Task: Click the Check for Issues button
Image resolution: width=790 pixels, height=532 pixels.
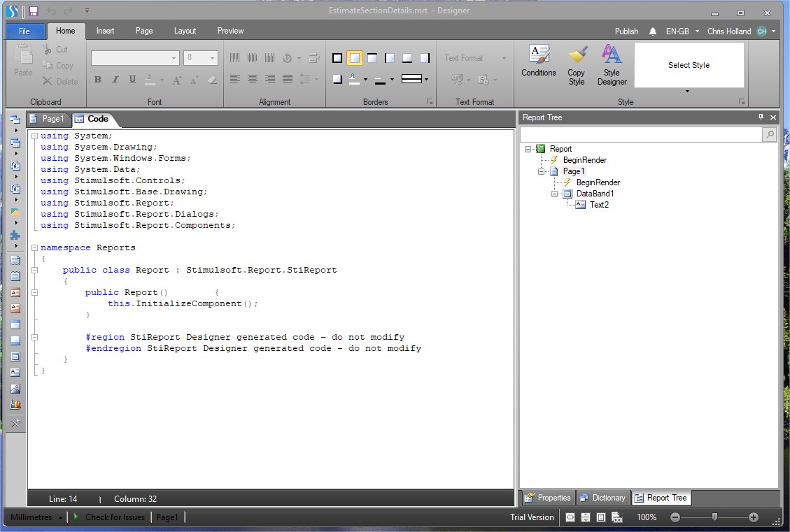Action: (x=109, y=517)
